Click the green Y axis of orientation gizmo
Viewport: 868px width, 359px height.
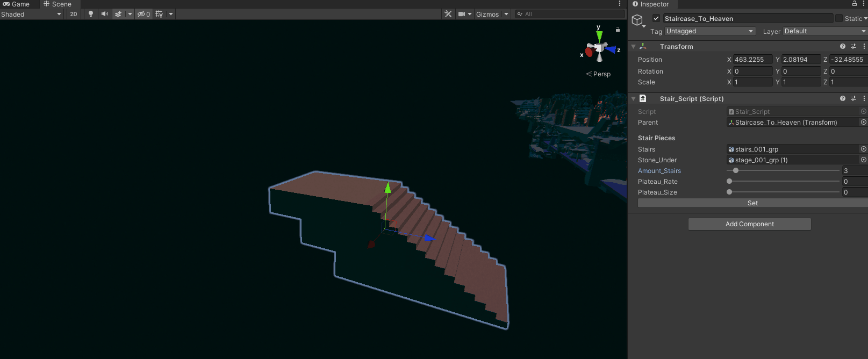click(599, 36)
